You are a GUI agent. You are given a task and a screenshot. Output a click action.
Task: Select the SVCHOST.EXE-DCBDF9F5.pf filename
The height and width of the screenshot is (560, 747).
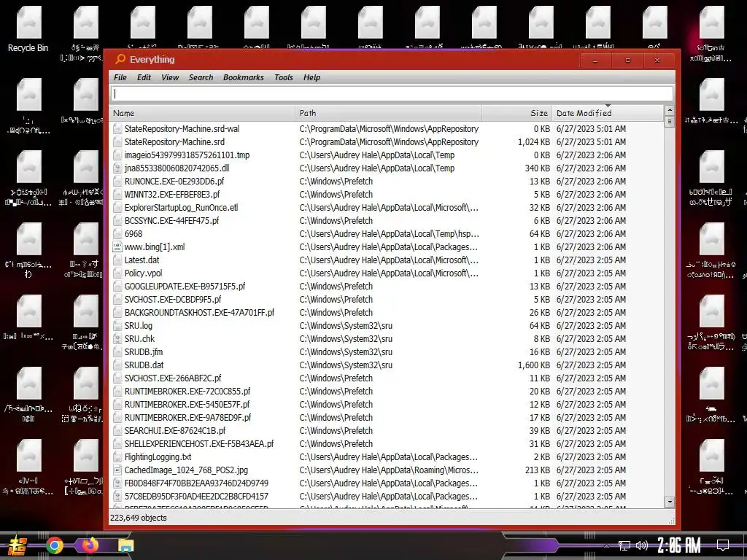[x=172, y=300]
